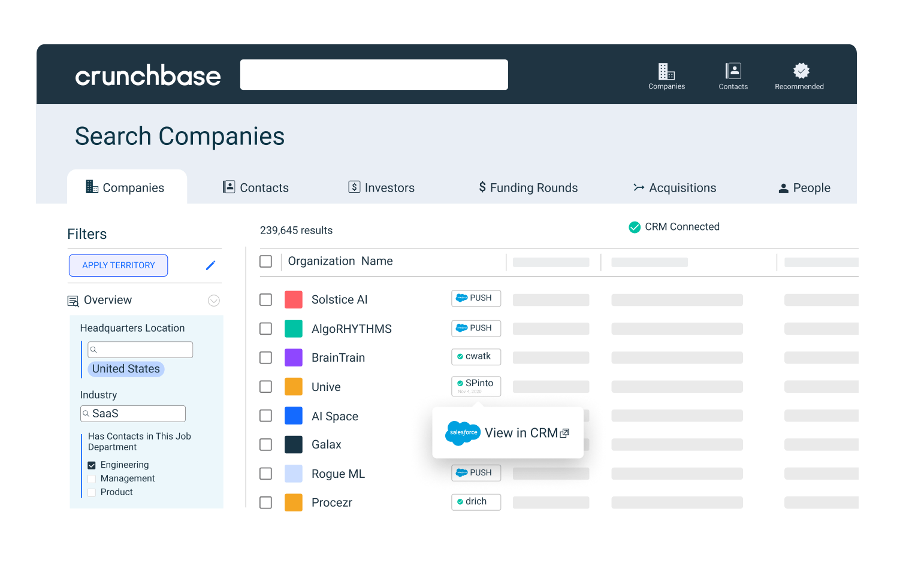Image resolution: width=906 pixels, height=588 pixels.
Task: Disable the Engineering job department checkbox
Action: 91,465
